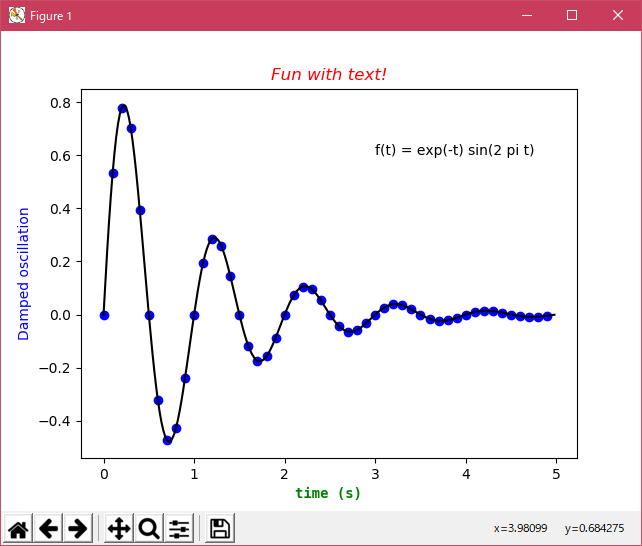
Task: Click the 0.8 tick label on y-axis
Action: (59, 103)
